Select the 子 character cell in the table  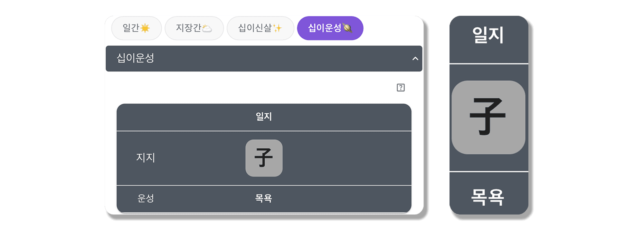point(264,158)
